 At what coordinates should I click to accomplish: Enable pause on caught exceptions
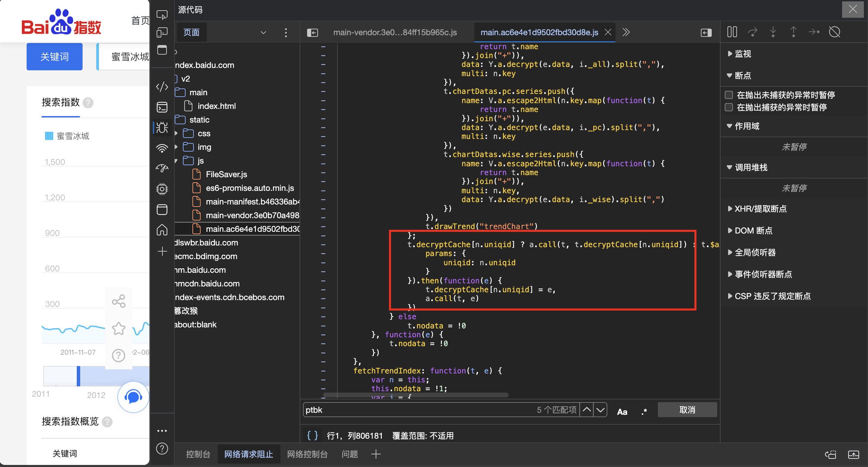pyautogui.click(x=729, y=107)
